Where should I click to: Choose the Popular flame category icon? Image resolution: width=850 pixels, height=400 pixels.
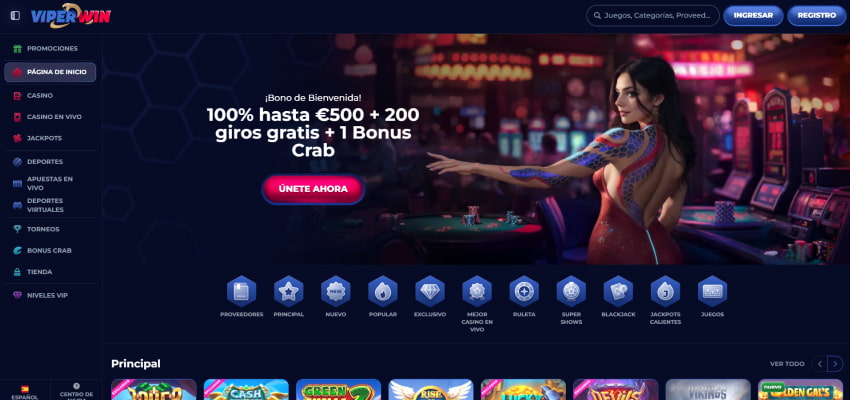(x=383, y=292)
